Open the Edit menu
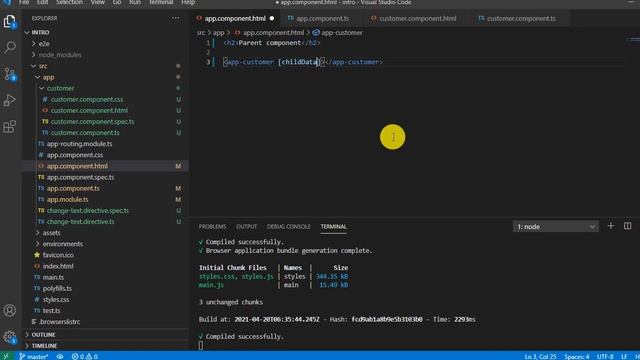This screenshot has width=640, height=360. [x=42, y=2]
